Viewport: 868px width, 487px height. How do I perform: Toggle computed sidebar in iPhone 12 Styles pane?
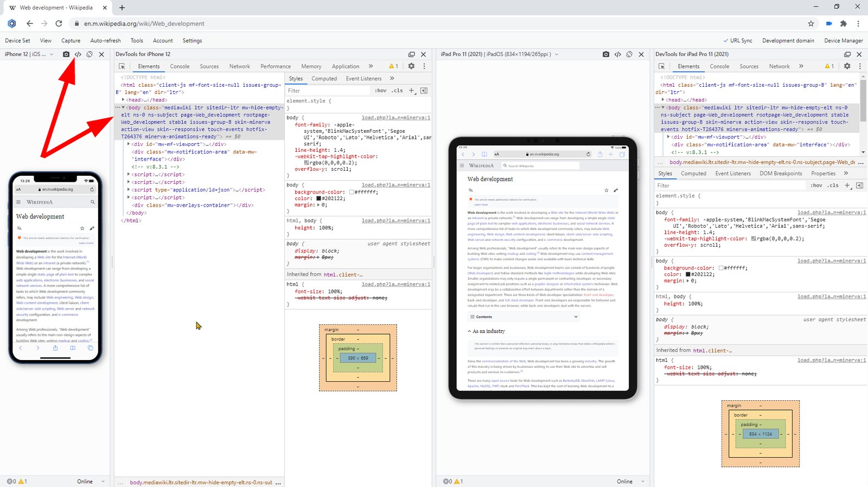[x=424, y=91]
